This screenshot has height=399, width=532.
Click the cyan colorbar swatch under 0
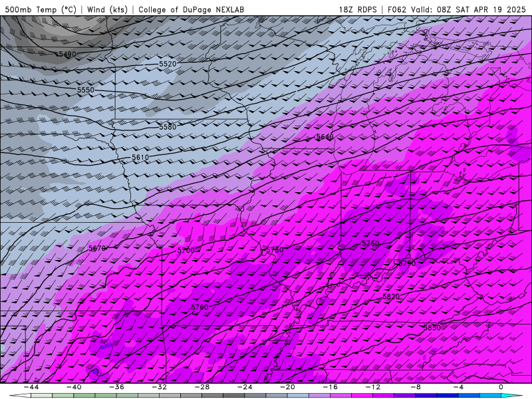click(511, 396)
